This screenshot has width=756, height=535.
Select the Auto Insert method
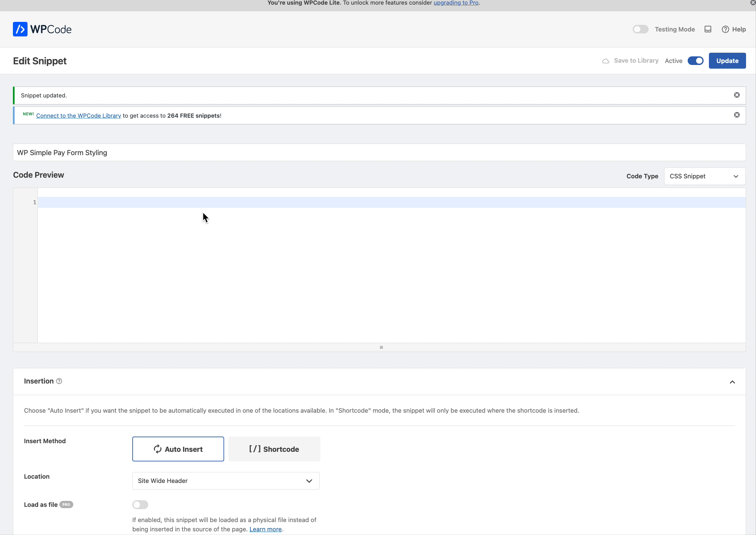point(178,449)
